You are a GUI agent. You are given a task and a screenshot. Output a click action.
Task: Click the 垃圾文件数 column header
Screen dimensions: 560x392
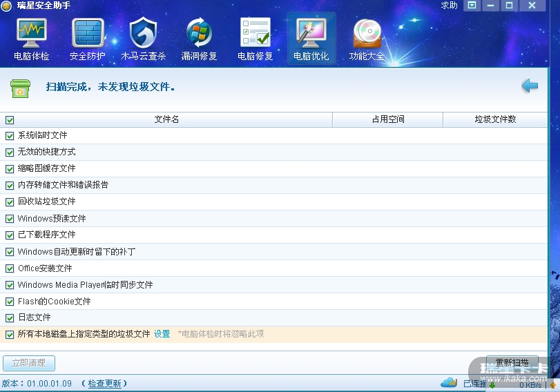(495, 119)
